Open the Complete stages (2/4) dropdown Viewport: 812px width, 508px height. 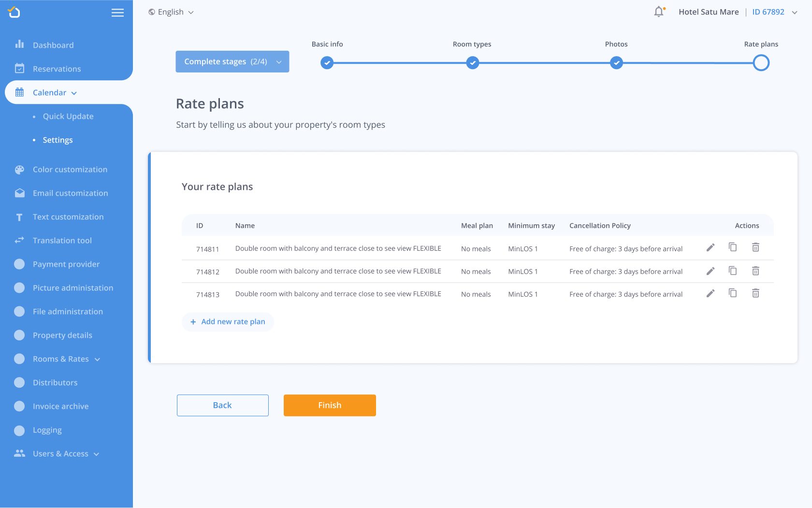point(232,61)
